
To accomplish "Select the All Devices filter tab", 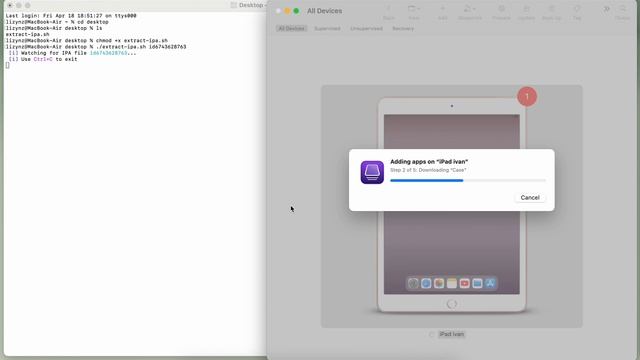I will [x=291, y=29].
